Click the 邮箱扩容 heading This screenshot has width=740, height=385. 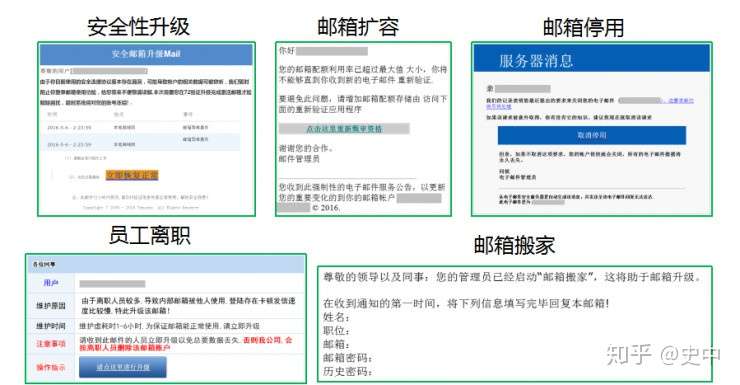tap(358, 27)
